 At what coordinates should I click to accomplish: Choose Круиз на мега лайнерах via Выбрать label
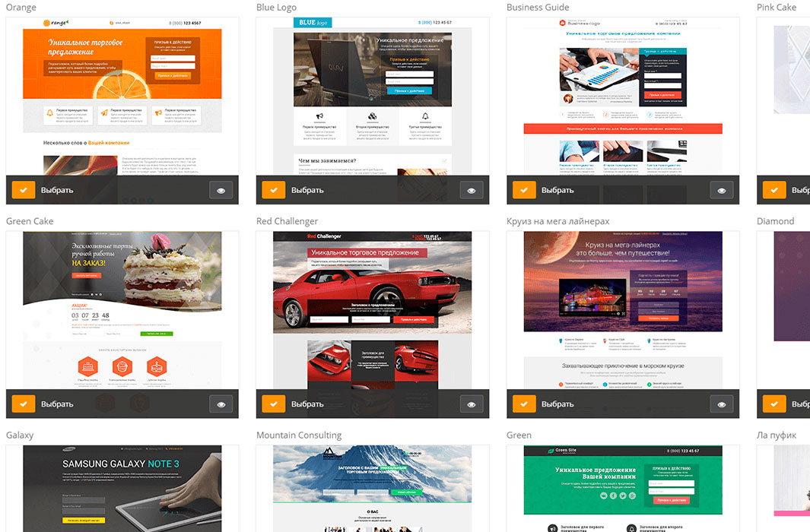tap(557, 404)
